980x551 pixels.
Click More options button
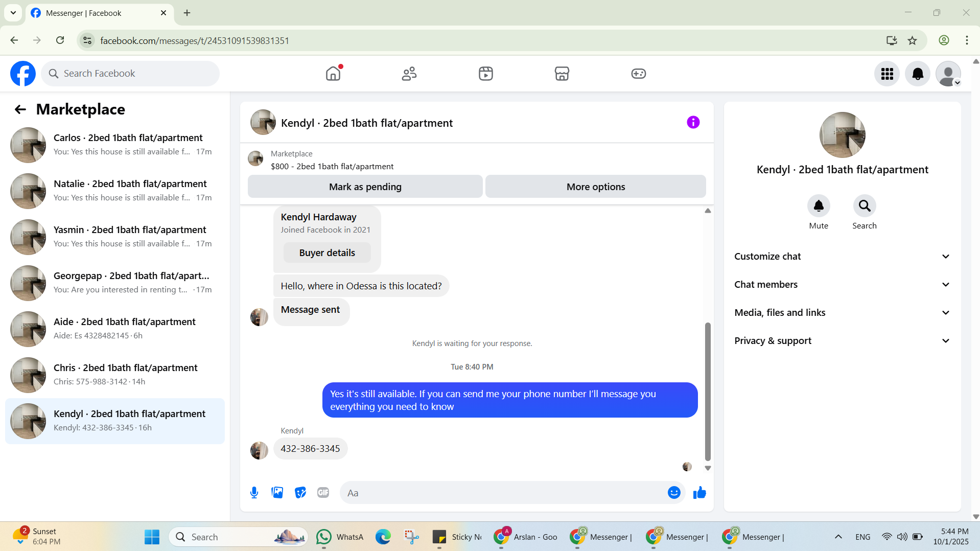pos(596,187)
